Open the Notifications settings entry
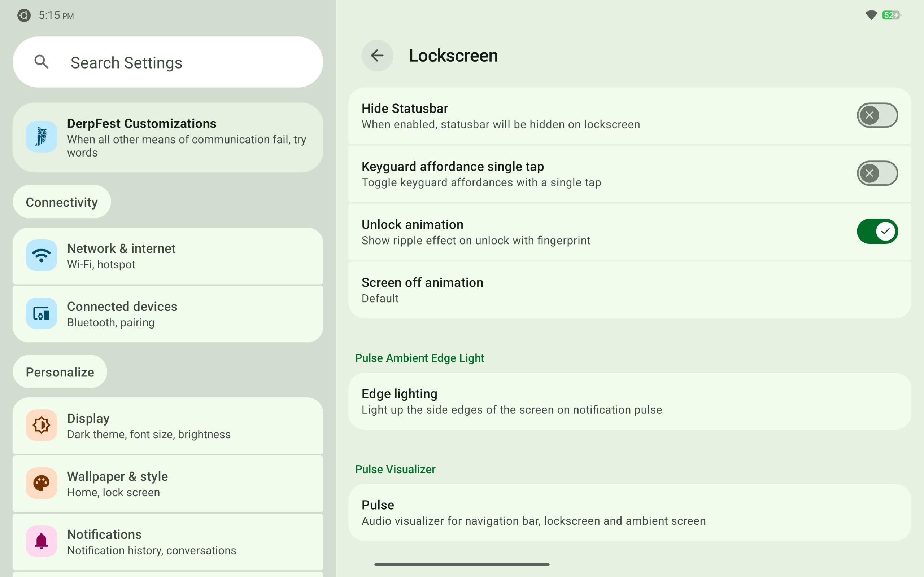 click(168, 542)
